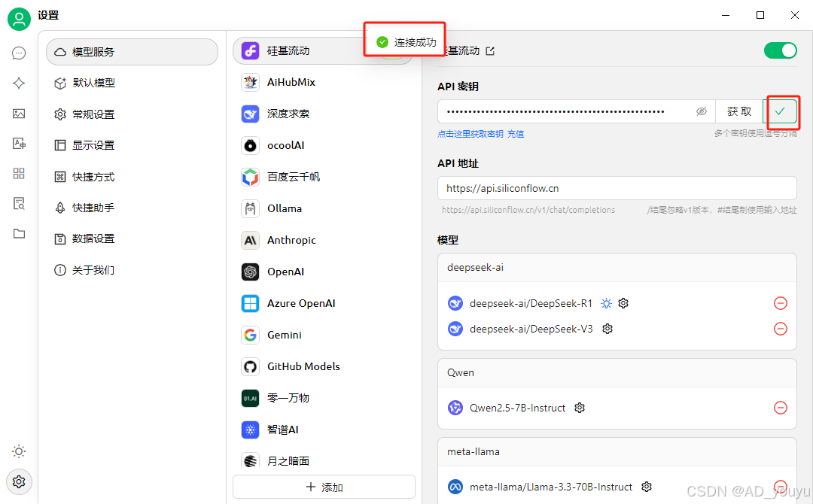Select OpenAI provider
The width and height of the screenshot is (813, 504).
tap(322, 272)
